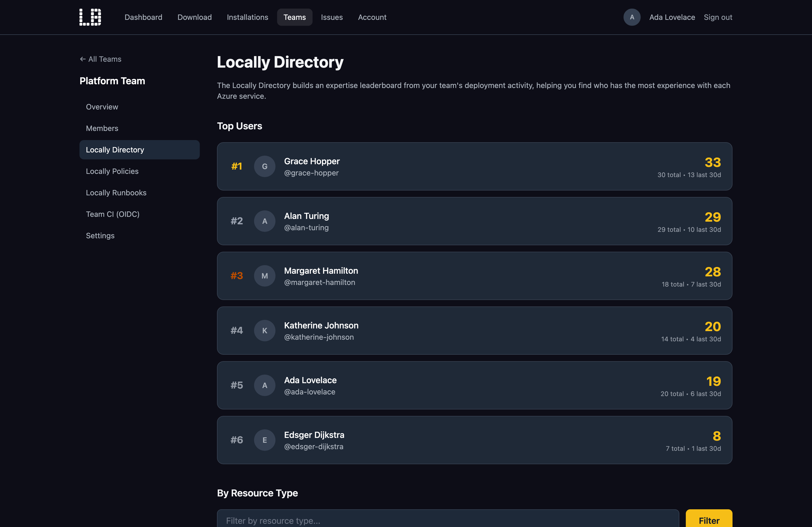This screenshot has width=812, height=527.
Task: Click Alan Turing's avatar circle
Action: 264,221
